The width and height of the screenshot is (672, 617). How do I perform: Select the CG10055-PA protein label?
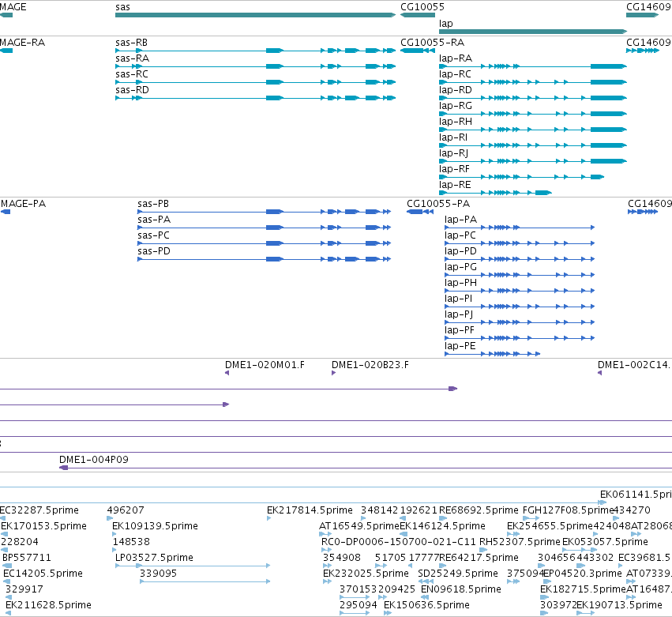click(x=438, y=204)
